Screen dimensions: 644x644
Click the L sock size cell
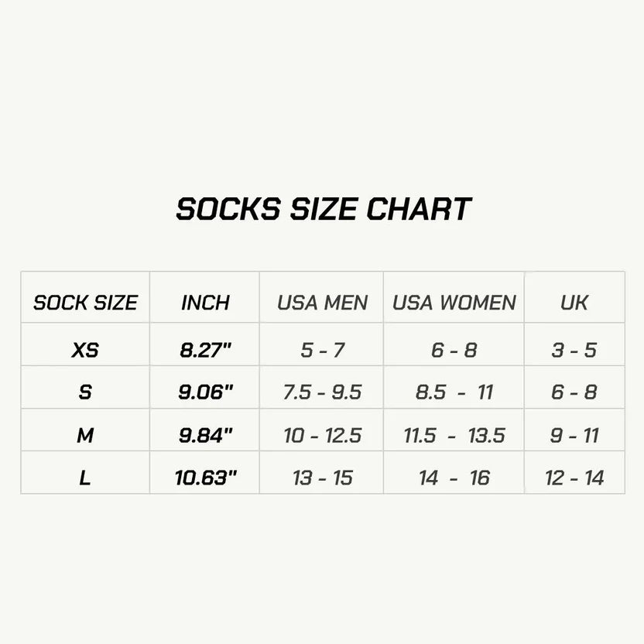pos(85,478)
